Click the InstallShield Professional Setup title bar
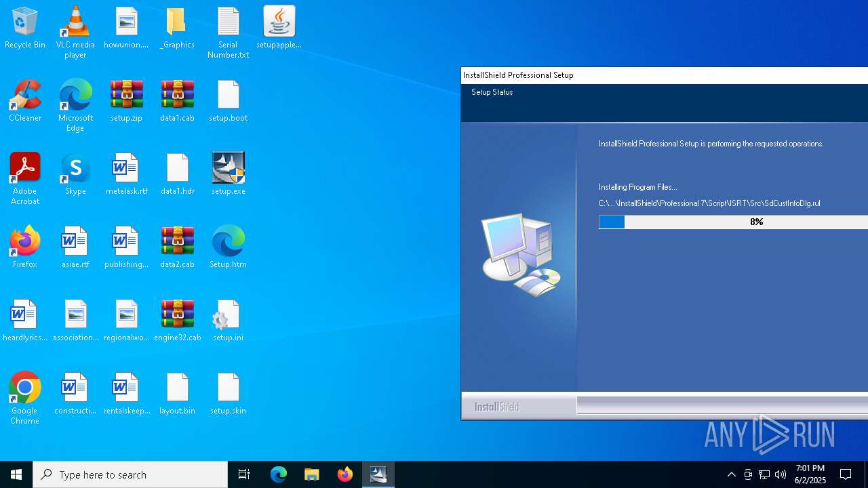 click(665, 75)
